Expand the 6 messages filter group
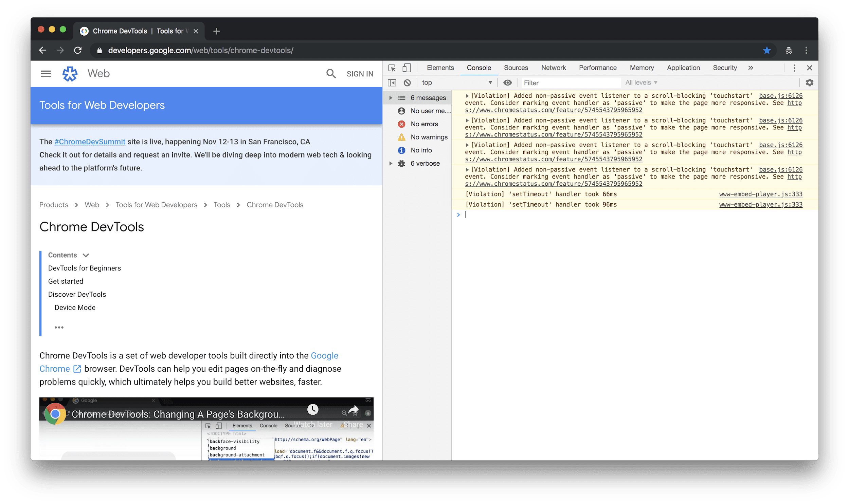The width and height of the screenshot is (849, 504). pyautogui.click(x=390, y=97)
